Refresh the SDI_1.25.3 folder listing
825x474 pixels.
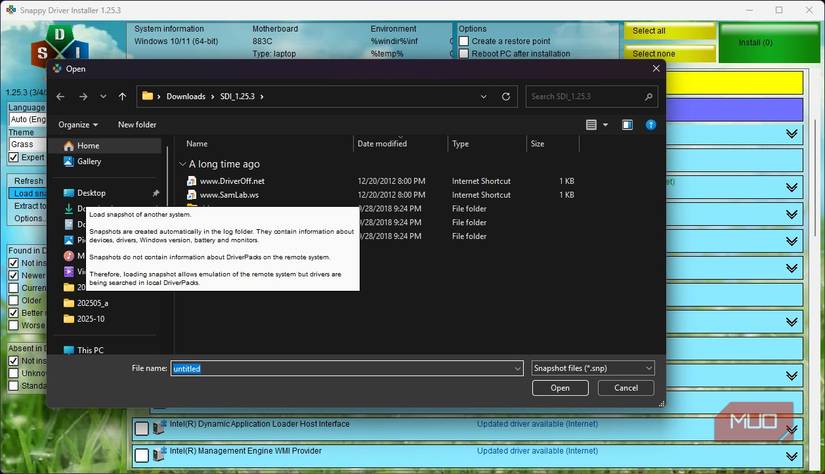(x=506, y=97)
